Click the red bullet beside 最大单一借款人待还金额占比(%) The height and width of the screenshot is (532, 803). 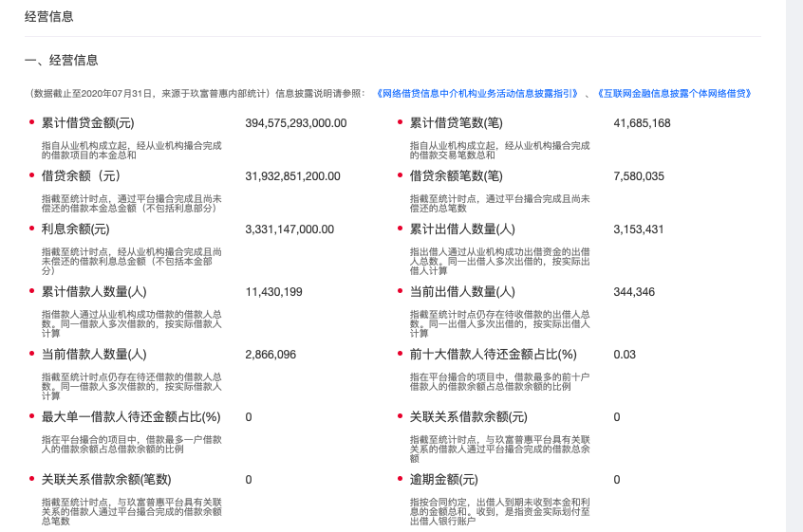pos(31,415)
